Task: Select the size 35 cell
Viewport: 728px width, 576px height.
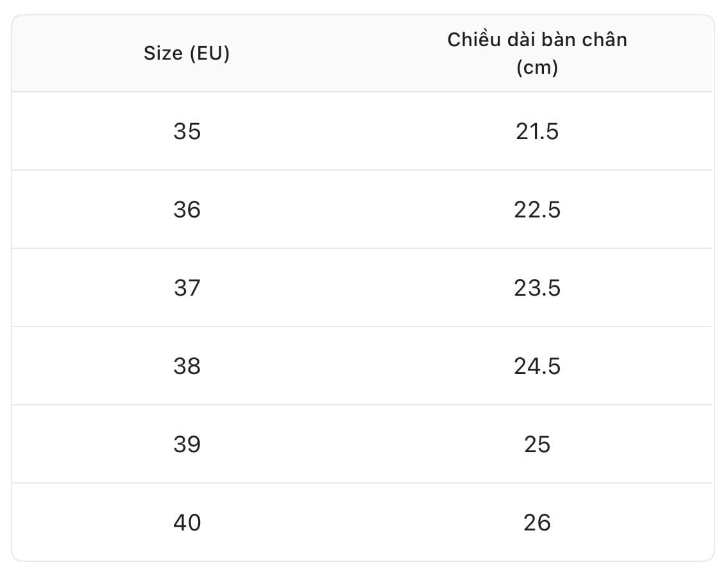Action: tap(187, 131)
